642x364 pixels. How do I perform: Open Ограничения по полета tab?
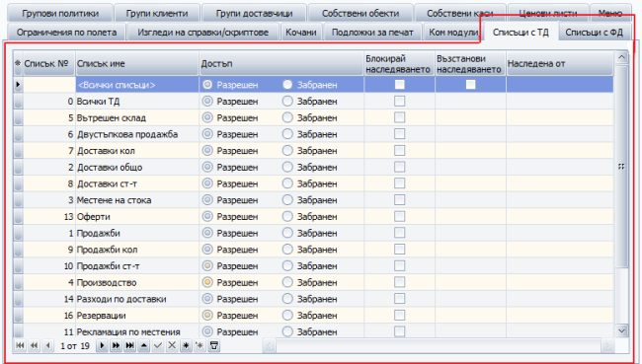coord(66,33)
